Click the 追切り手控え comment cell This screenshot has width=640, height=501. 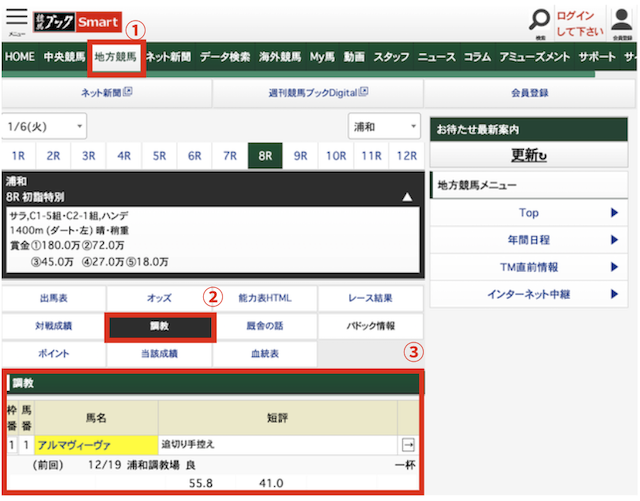click(x=278, y=445)
